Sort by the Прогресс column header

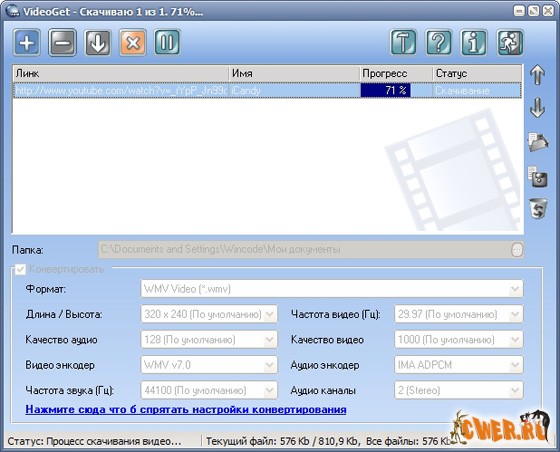396,74
